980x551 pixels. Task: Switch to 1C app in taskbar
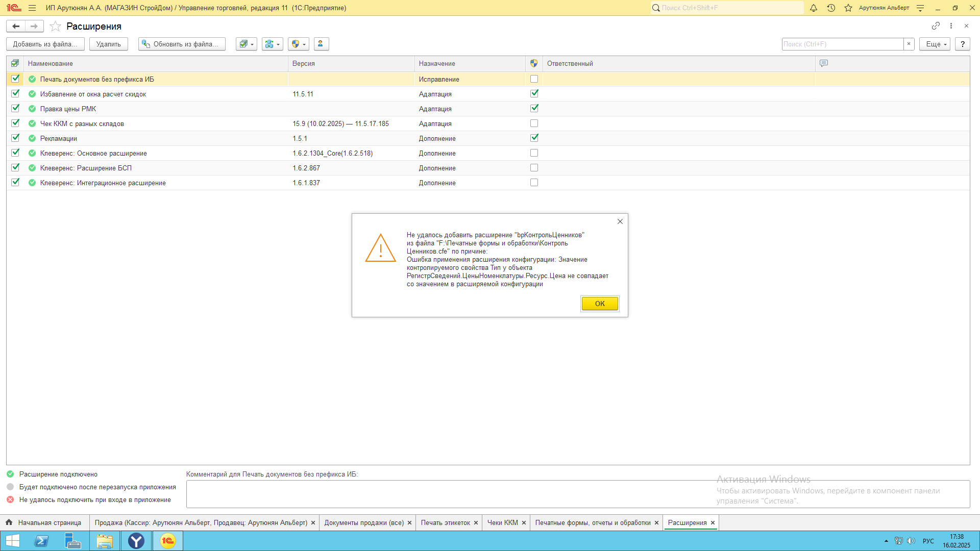(x=168, y=541)
